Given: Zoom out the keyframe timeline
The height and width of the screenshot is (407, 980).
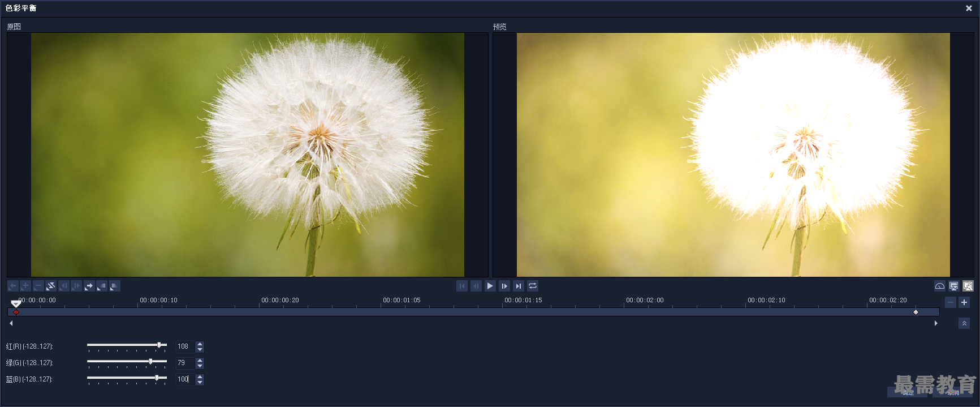Looking at the screenshot, I should 951,303.
